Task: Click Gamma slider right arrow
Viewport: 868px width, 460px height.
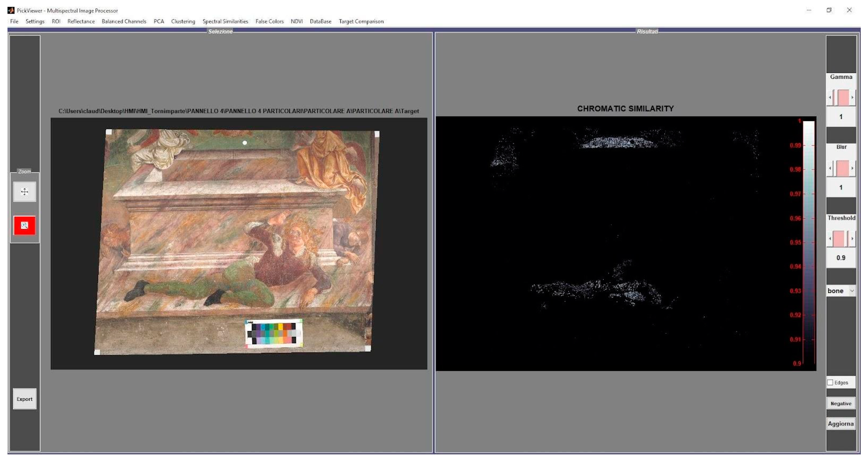Action: click(x=852, y=98)
